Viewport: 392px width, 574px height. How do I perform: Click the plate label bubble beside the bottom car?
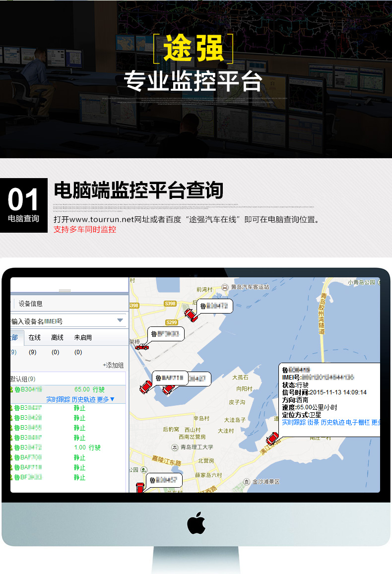(x=164, y=480)
